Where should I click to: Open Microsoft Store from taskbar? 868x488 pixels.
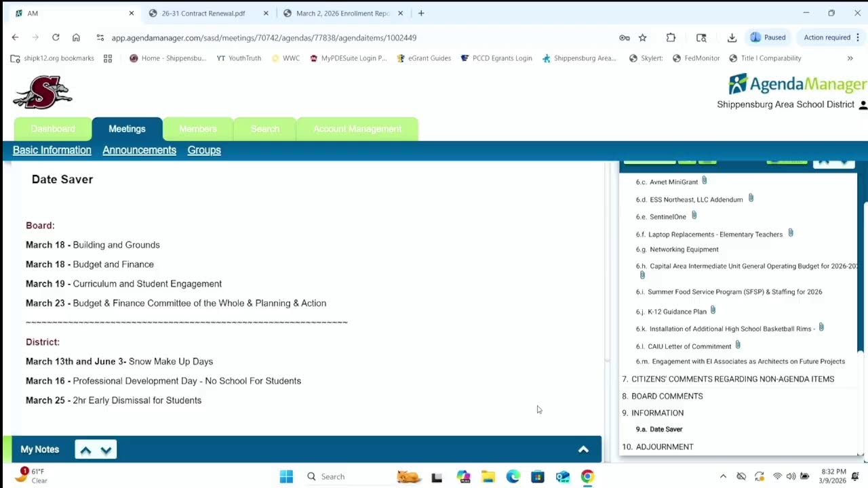coord(538,476)
